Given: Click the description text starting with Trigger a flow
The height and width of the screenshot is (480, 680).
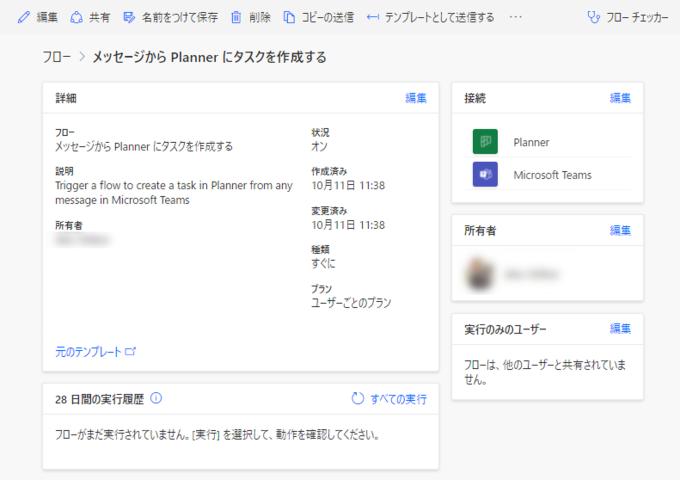Looking at the screenshot, I should tap(174, 193).
